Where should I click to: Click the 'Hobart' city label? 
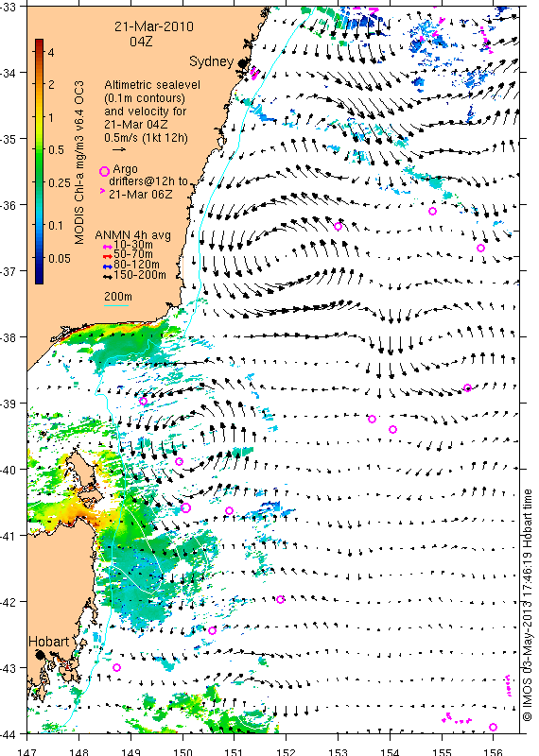48,642
